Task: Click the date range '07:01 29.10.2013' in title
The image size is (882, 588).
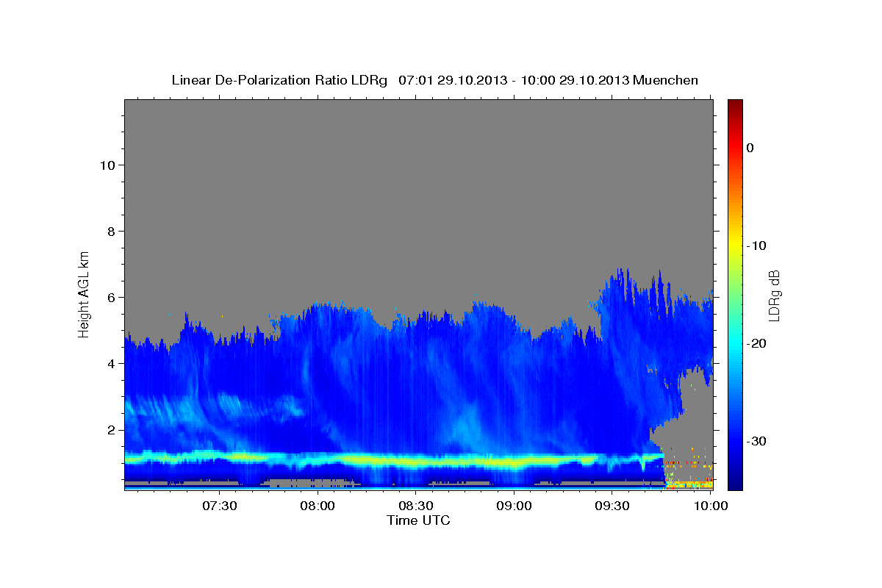Action: 452,80
